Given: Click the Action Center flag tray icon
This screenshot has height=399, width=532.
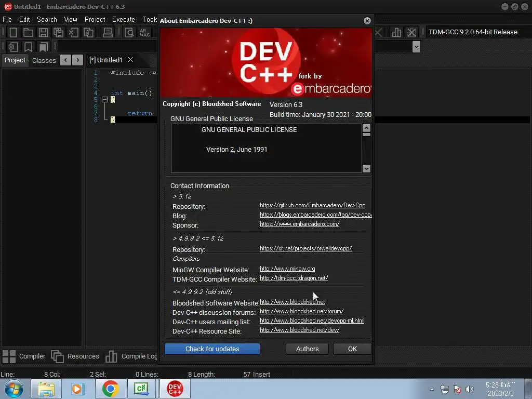Looking at the screenshot, I should coord(457,389).
